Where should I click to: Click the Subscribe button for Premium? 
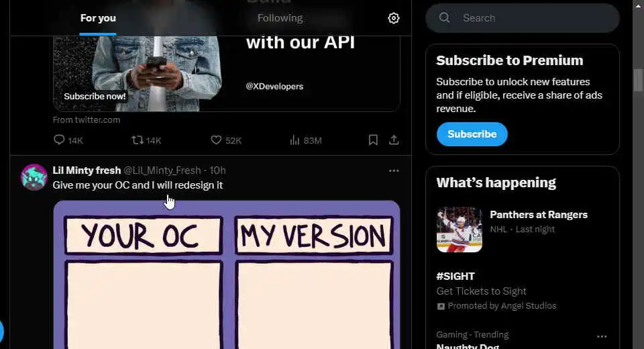pyautogui.click(x=472, y=134)
